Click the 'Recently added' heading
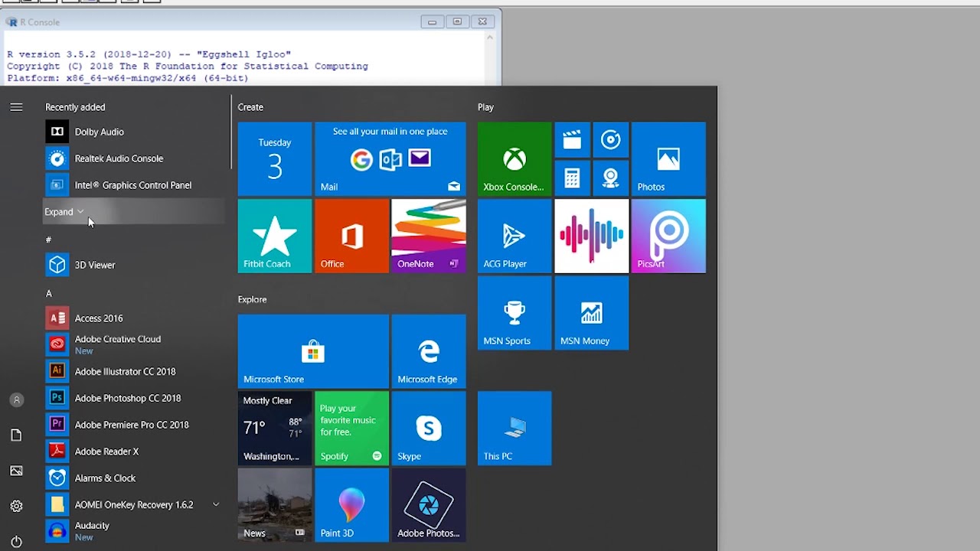The width and height of the screenshot is (980, 551). pyautogui.click(x=75, y=107)
